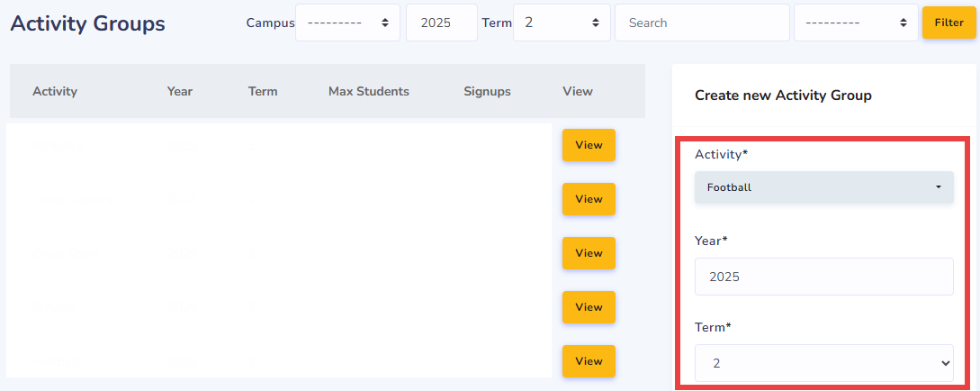Click the Max Students column header
This screenshot has width=980, height=391.
click(369, 91)
